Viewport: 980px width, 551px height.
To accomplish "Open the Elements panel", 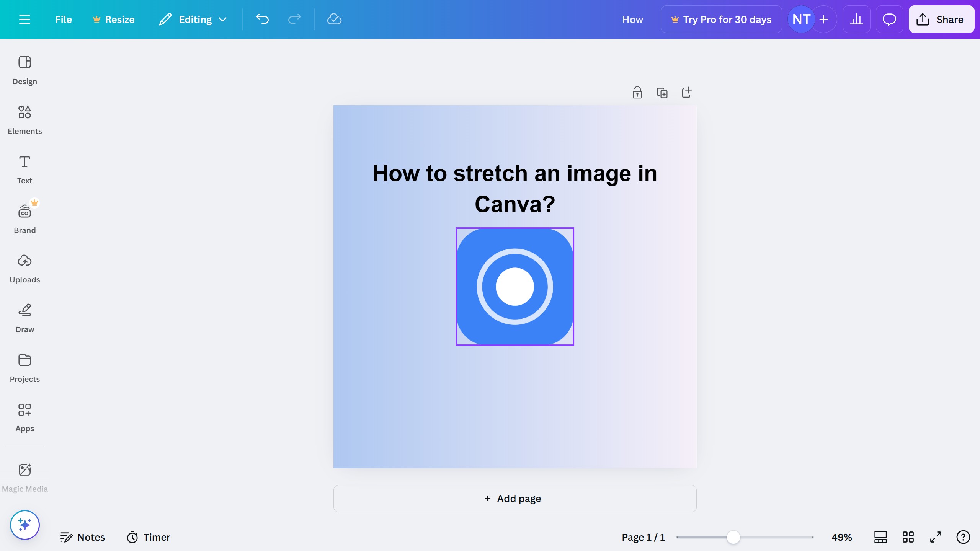I will point(24,120).
